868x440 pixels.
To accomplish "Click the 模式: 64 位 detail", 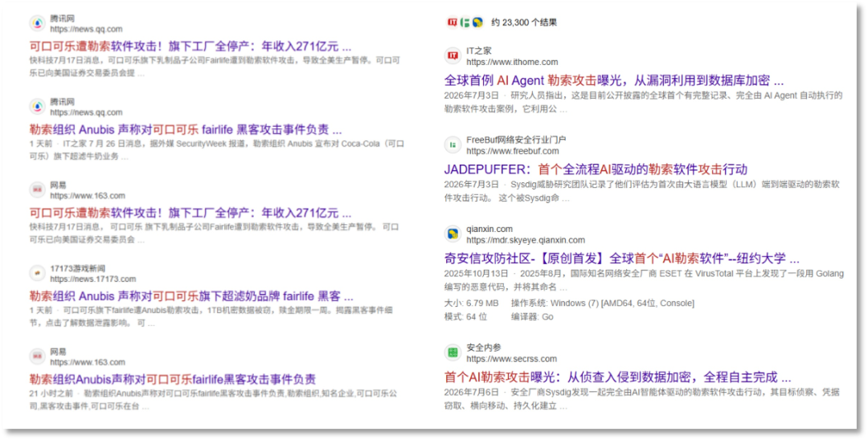I will tap(465, 316).
